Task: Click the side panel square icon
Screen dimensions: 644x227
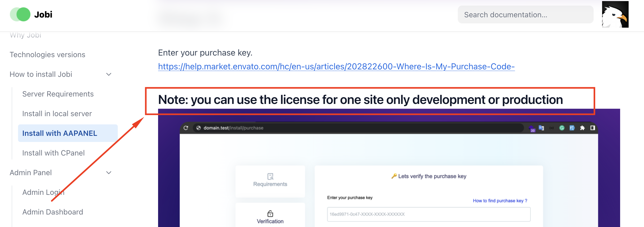Action: click(x=593, y=128)
